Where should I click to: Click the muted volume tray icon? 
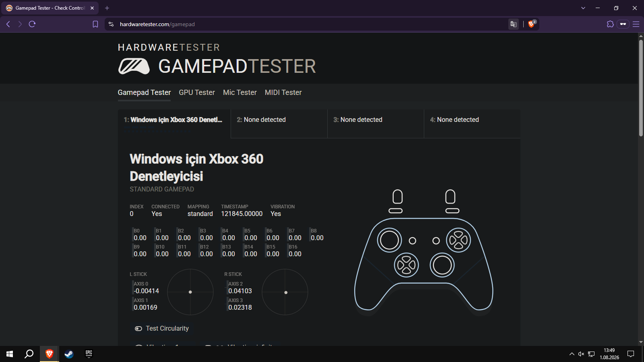click(x=581, y=354)
